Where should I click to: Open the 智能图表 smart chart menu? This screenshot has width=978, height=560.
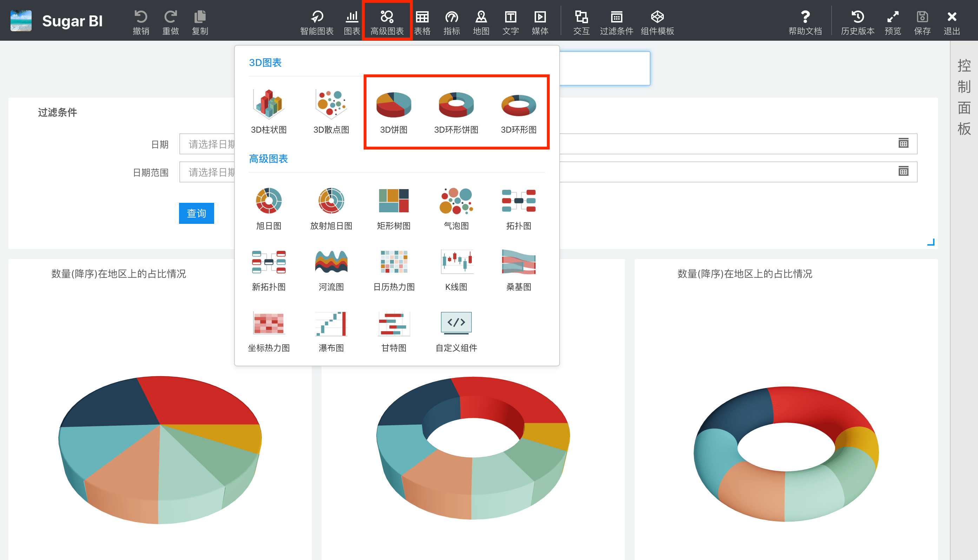pyautogui.click(x=317, y=22)
